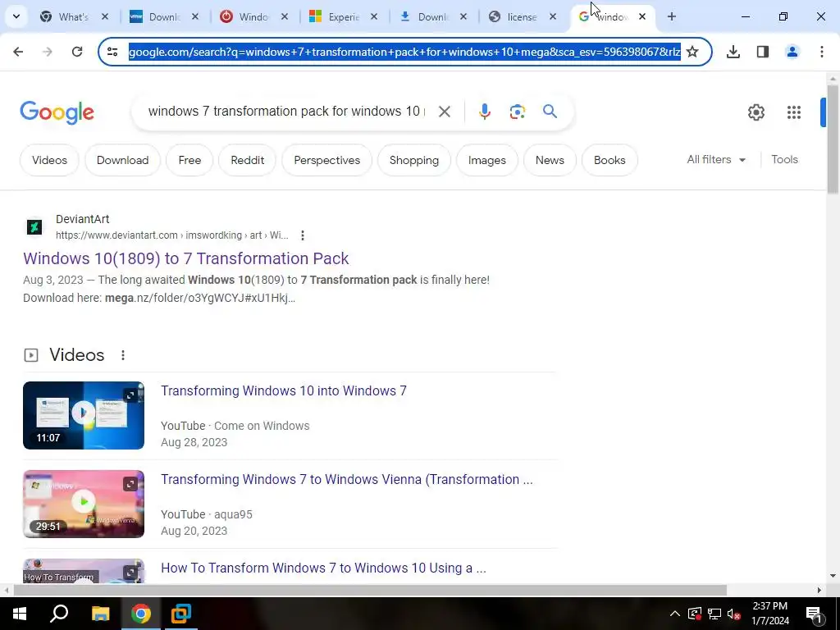Bookmark this page with the star icon

692,52
